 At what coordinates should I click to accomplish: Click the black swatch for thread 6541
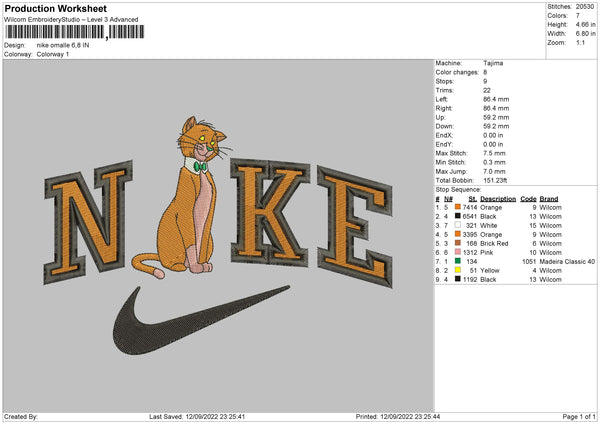(457, 216)
